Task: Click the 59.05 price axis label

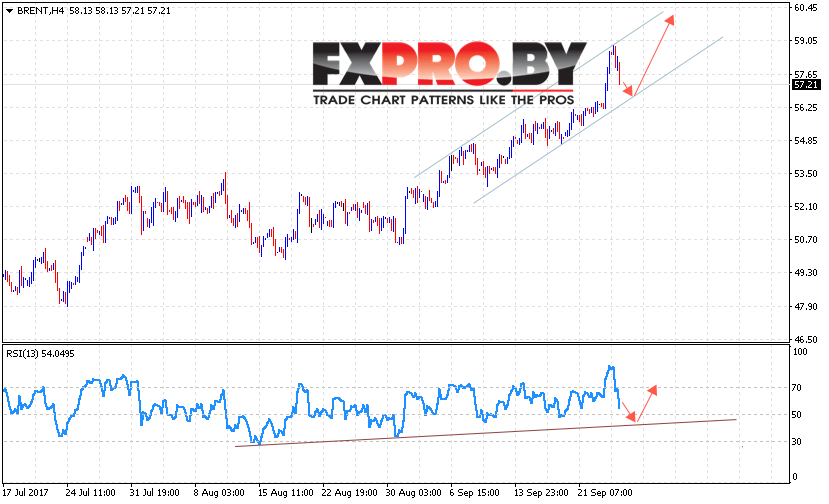Action: pyautogui.click(x=806, y=41)
